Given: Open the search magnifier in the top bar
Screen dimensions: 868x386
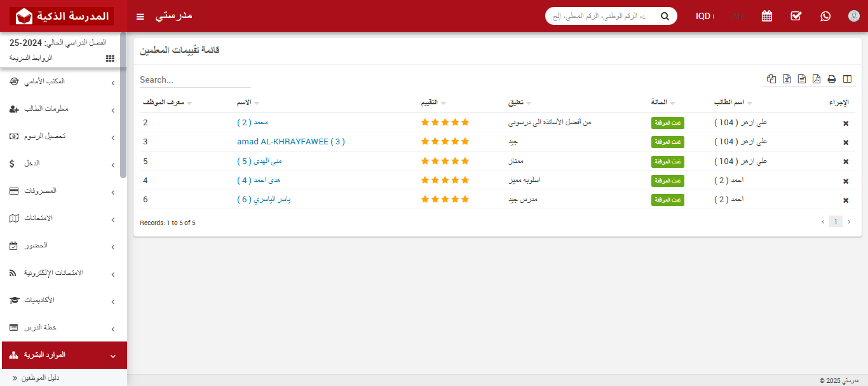Looking at the screenshot, I should pyautogui.click(x=665, y=16).
